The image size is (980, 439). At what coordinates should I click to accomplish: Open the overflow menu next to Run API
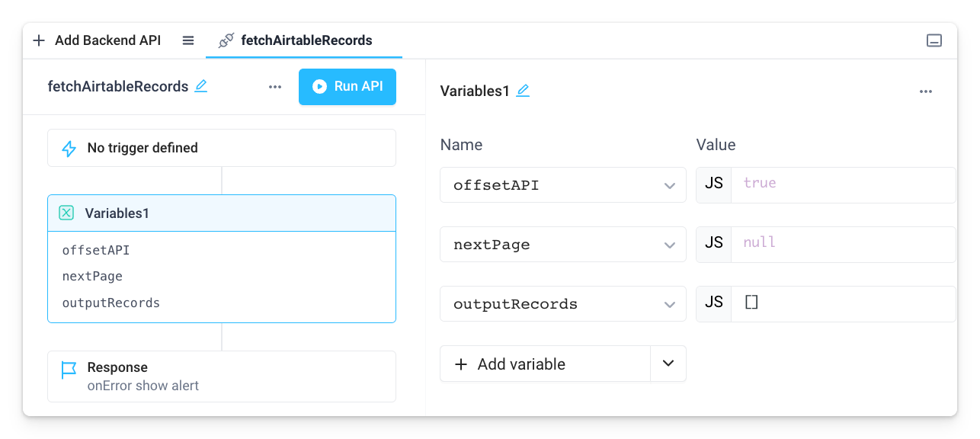point(274,86)
